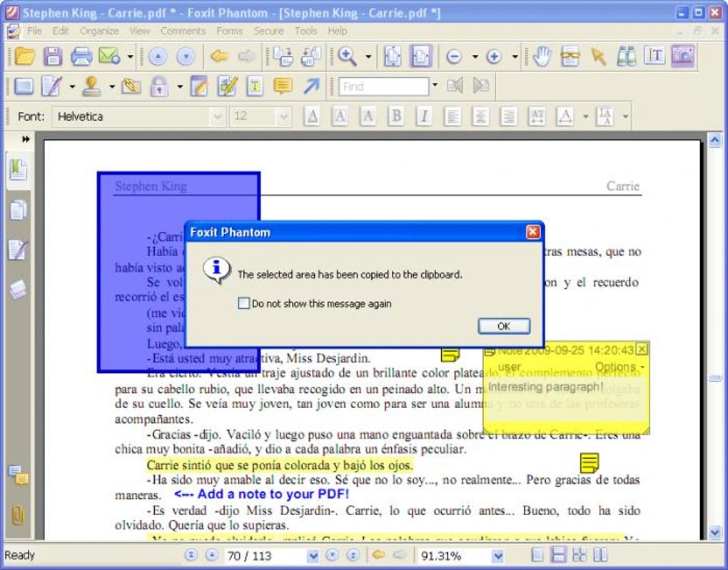Open the Find options dropdown arrow
Viewport: 728px width, 570px height.
coord(435,86)
